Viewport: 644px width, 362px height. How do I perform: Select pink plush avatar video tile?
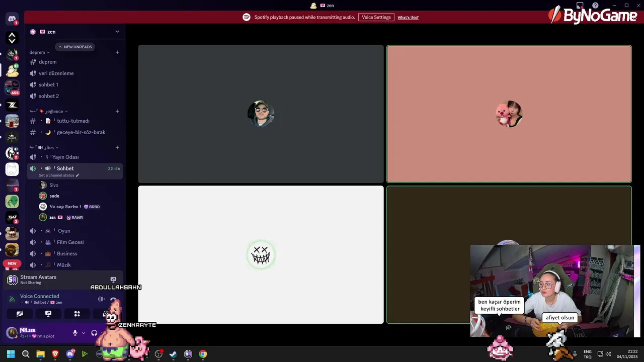(509, 114)
